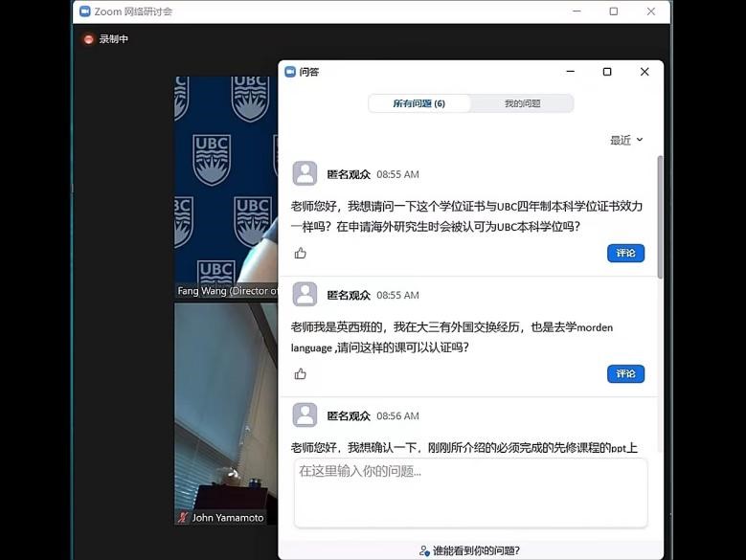Click John Yamamoto's muted microphone icon

coord(183,518)
